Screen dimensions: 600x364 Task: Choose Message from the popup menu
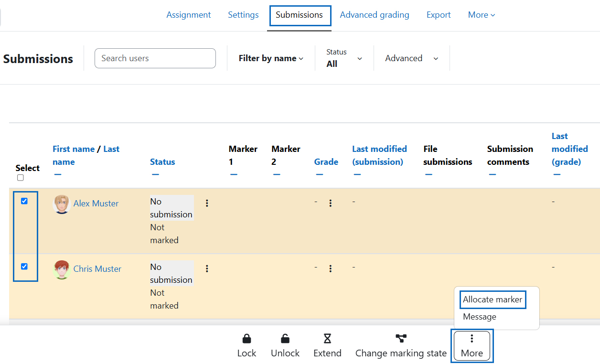point(480,317)
